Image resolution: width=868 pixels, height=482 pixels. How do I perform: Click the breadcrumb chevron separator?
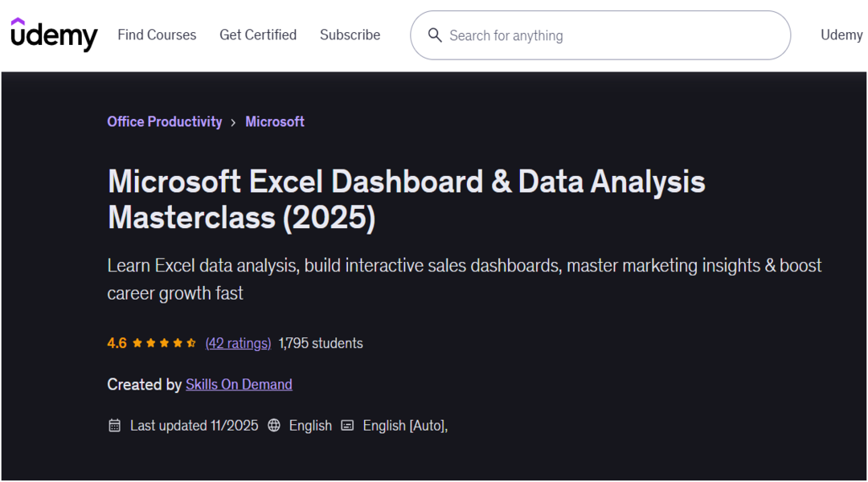[x=233, y=122]
